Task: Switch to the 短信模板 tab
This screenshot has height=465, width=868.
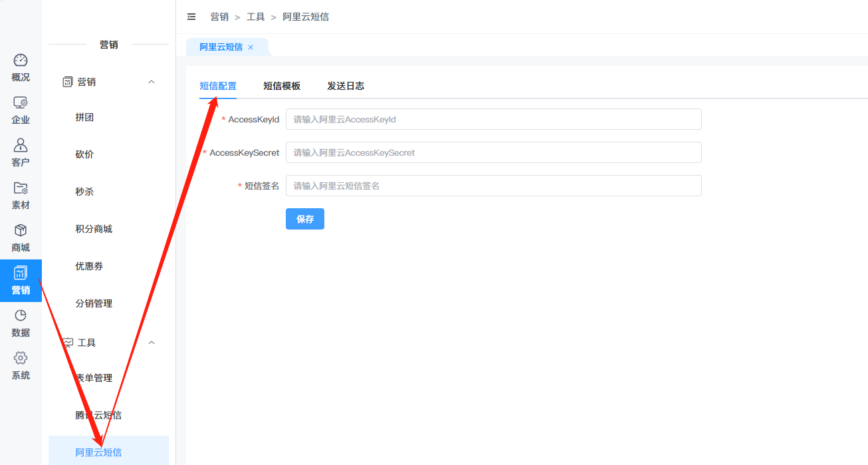Action: click(282, 86)
